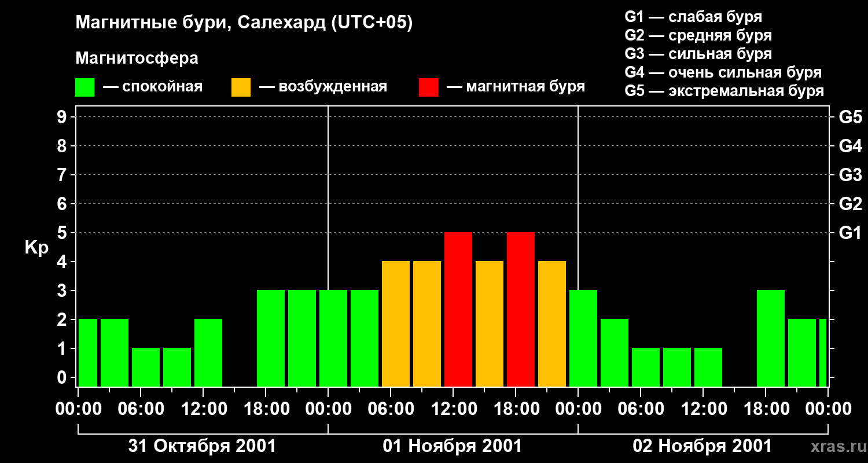Click the orange Kp 4 bar at 15:00 on 01 Ноября

pyautogui.click(x=490, y=324)
